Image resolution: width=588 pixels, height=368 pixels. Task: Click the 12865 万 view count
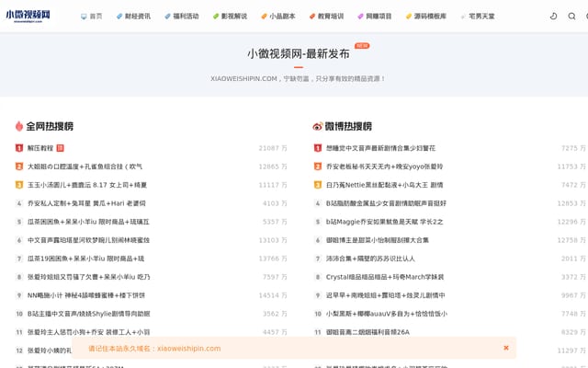[x=273, y=167]
